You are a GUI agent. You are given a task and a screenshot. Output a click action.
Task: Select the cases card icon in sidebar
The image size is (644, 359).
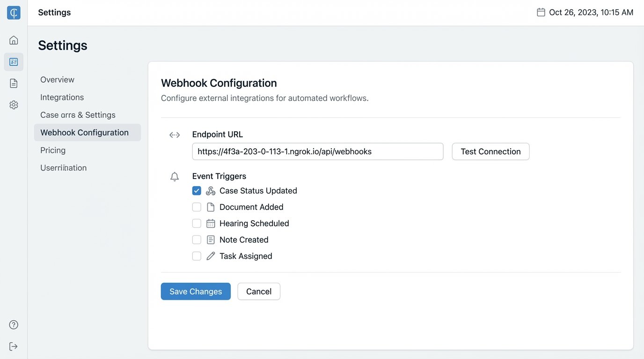tap(14, 62)
